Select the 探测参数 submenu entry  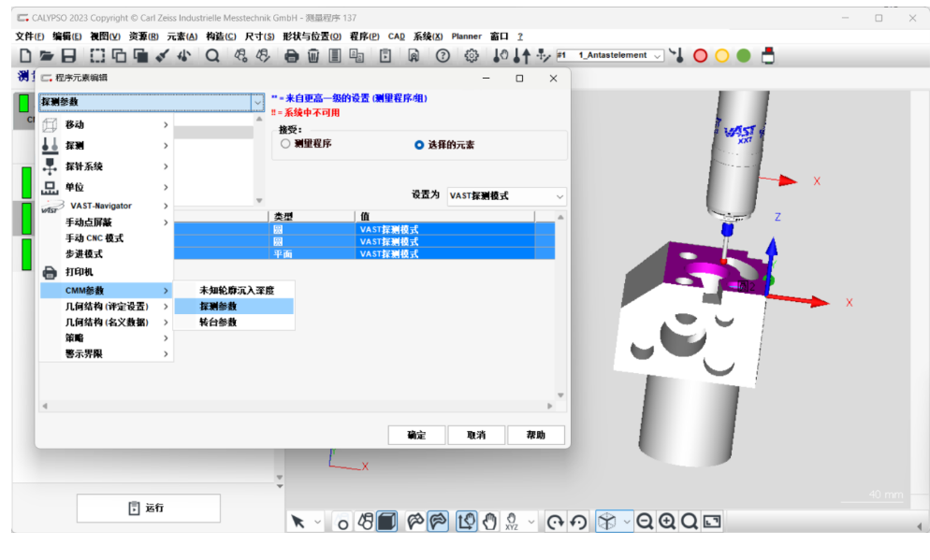coord(234,307)
